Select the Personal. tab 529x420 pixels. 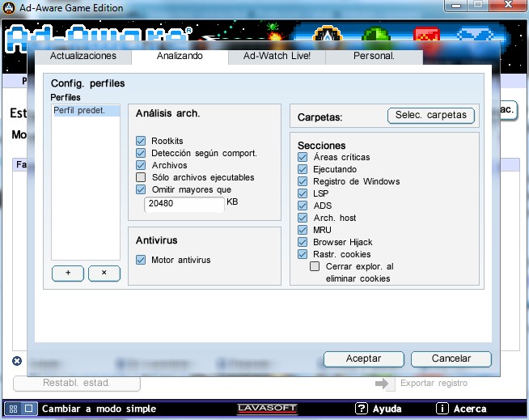(375, 56)
